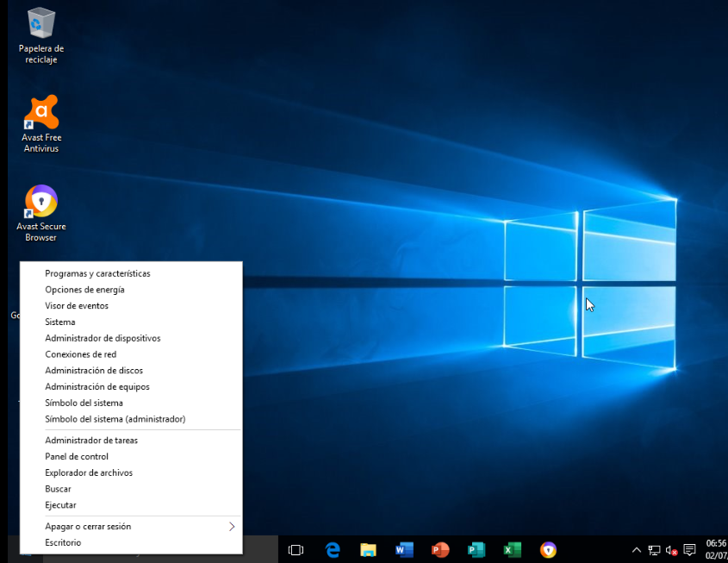Open the Action Center notifications icon
This screenshot has height=563, width=728.
[689, 550]
